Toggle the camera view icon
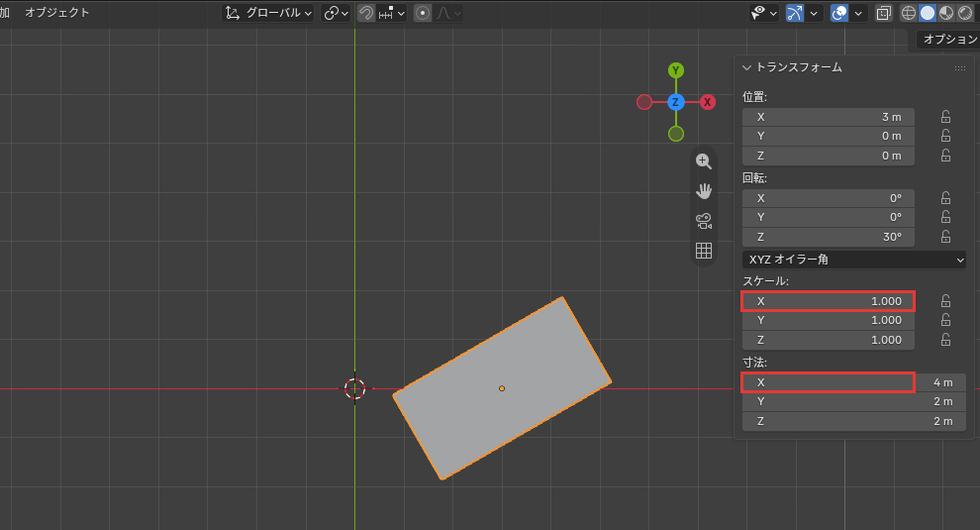The width and height of the screenshot is (980, 530). tap(704, 221)
